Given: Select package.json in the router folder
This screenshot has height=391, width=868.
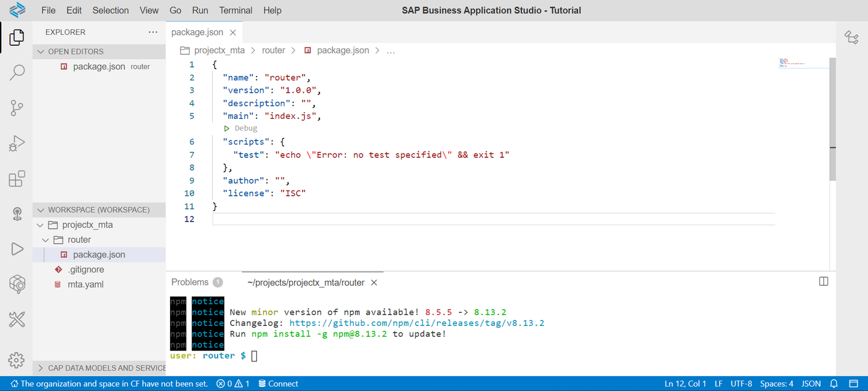Looking at the screenshot, I should point(99,255).
